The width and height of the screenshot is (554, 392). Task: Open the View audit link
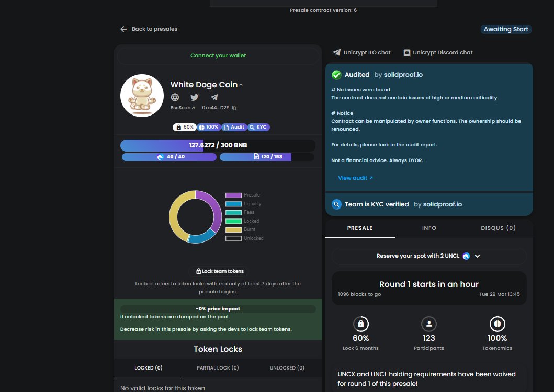pyautogui.click(x=355, y=178)
